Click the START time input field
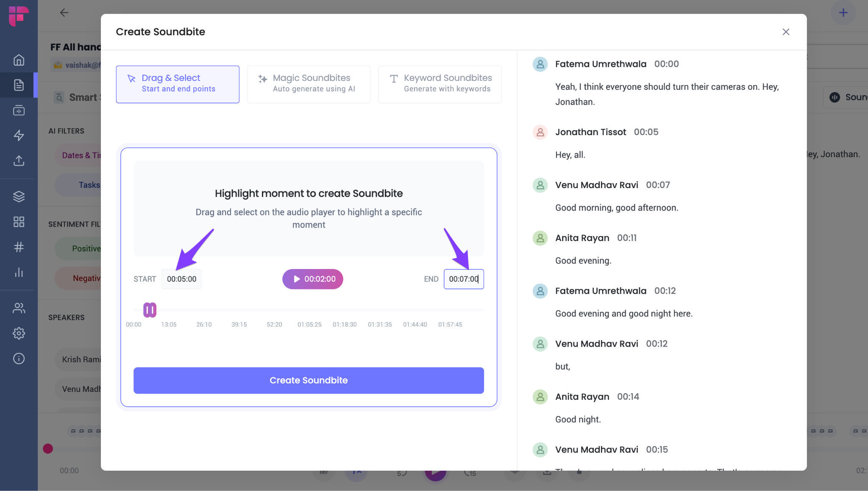 click(181, 279)
